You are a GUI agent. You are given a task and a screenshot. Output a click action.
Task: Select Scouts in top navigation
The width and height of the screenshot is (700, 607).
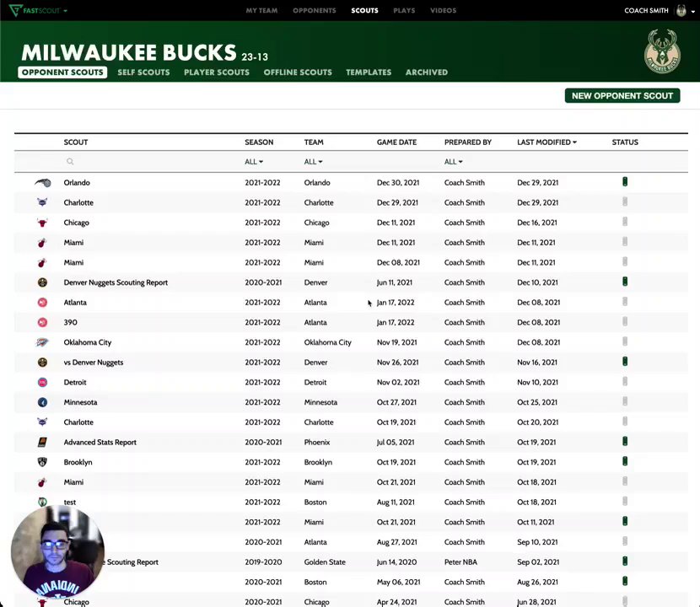click(364, 10)
